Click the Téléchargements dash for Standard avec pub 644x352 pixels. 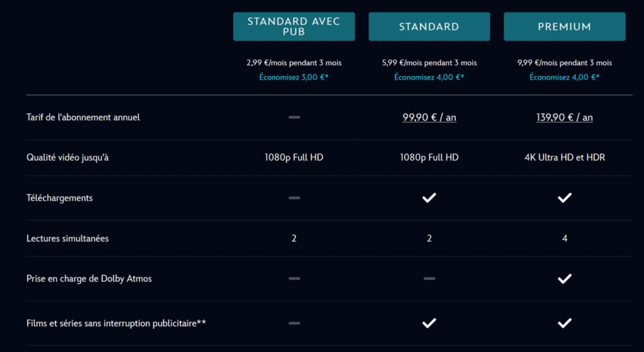pyautogui.click(x=294, y=198)
